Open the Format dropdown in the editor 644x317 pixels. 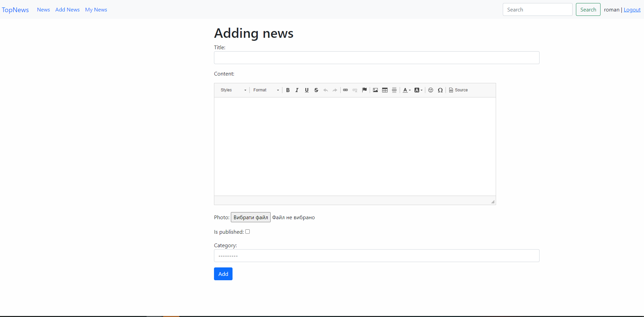pyautogui.click(x=266, y=90)
